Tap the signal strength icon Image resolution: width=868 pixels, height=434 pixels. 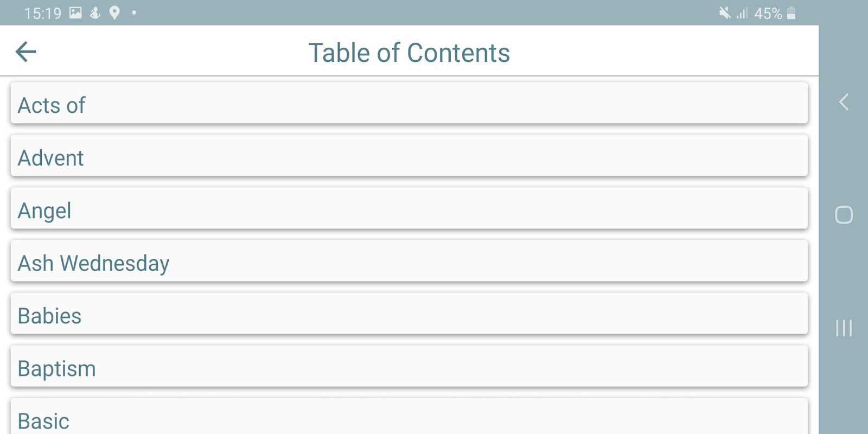click(742, 13)
